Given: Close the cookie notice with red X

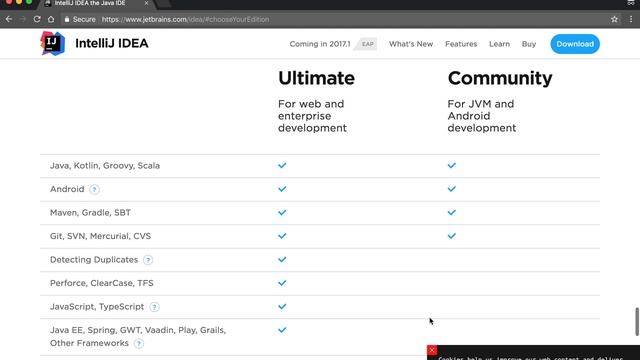Looking at the screenshot, I should click(x=432, y=350).
